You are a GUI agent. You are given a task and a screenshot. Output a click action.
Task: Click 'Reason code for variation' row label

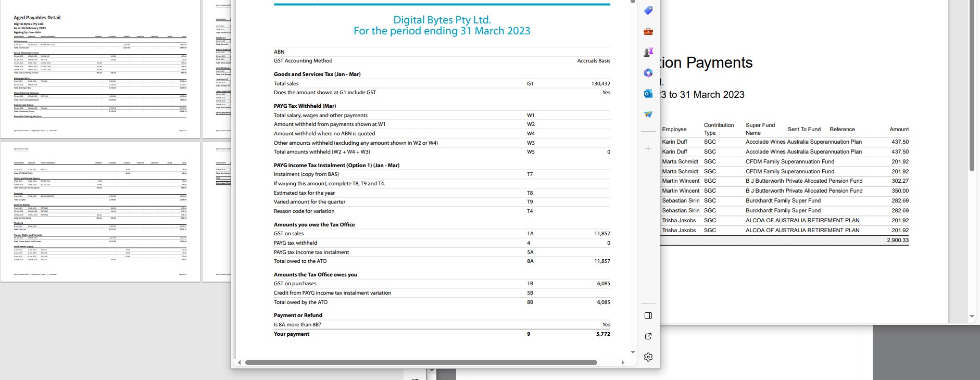304,211
